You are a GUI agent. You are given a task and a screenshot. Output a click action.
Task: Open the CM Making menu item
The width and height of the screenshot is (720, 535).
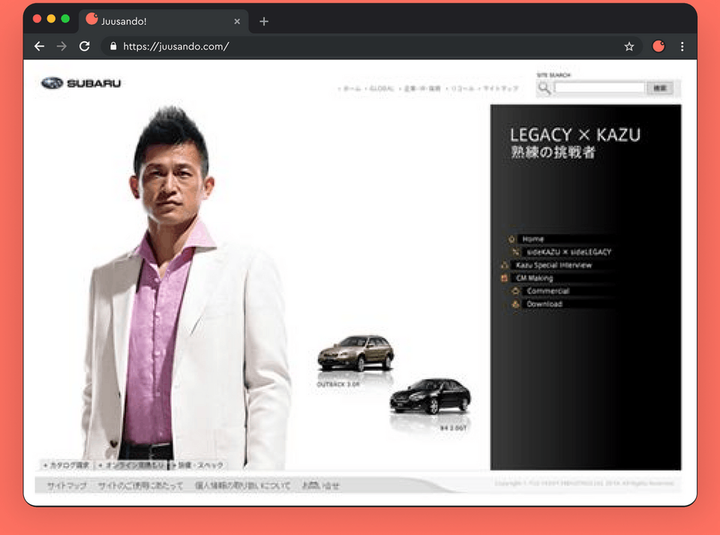point(534,278)
